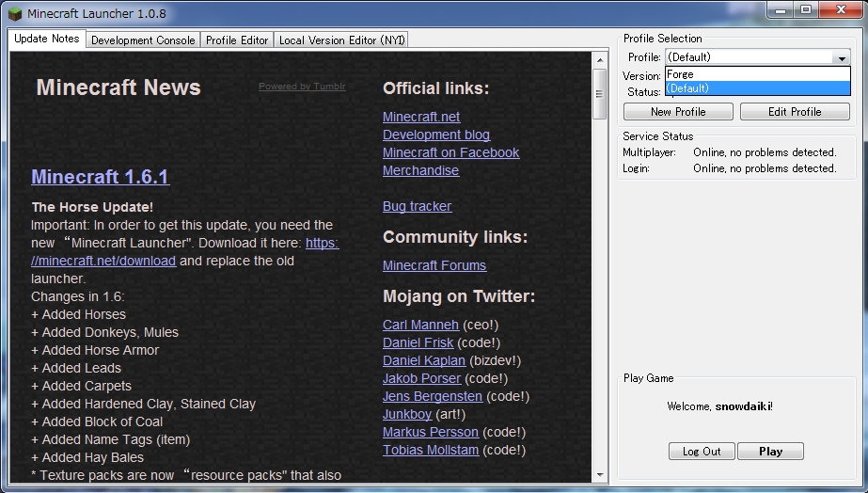Screen dimensions: 868x493
Task: Click the news scrollbar up arrow
Action: 600,59
